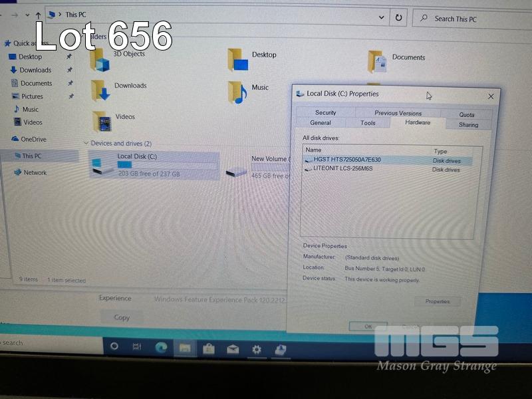Open the Desktop folder icon
Viewport: 532px width, 399px height.
(x=237, y=60)
